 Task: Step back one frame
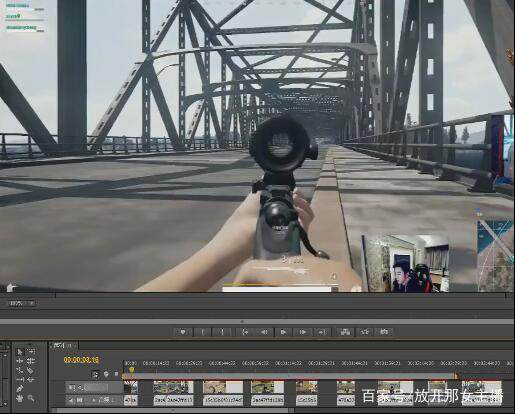(x=264, y=332)
